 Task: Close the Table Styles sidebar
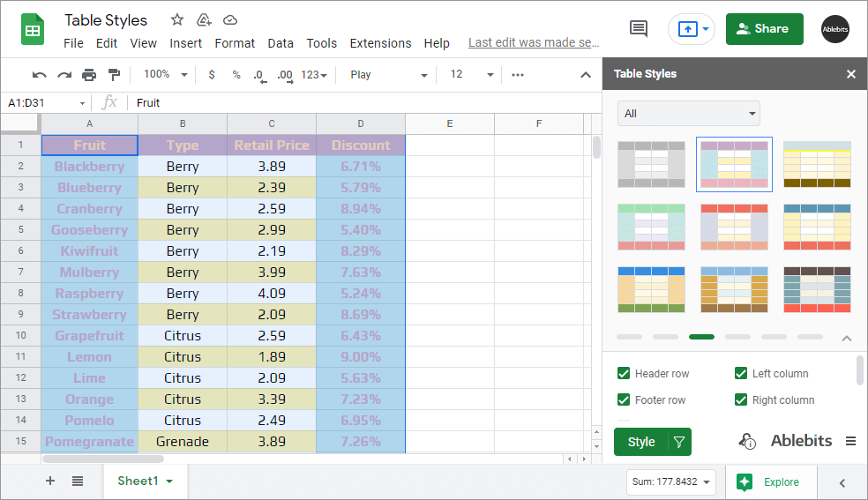pyautogui.click(x=851, y=74)
